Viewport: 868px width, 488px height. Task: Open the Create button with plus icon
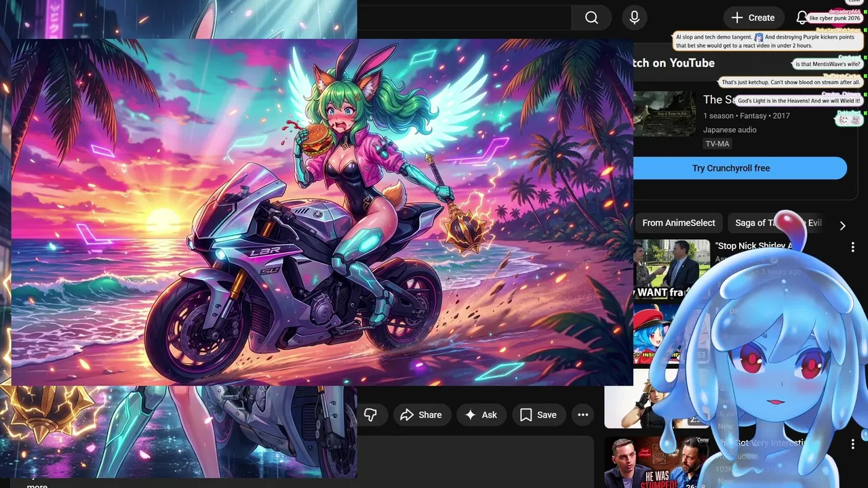[753, 18]
